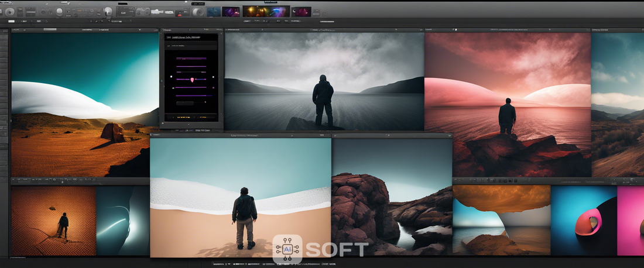Select the blue preset thumbnail in the top toolbar
This screenshot has width=644, height=268.
coord(214,11)
